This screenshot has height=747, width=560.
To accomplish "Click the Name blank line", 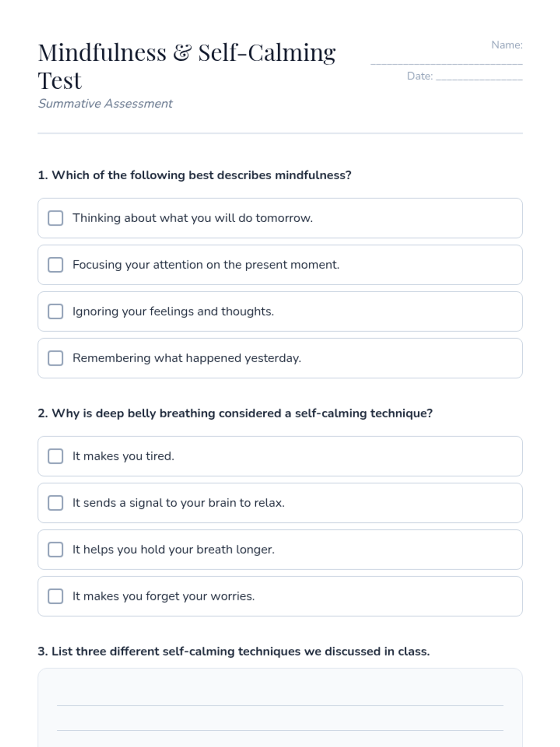I will click(x=446, y=61).
